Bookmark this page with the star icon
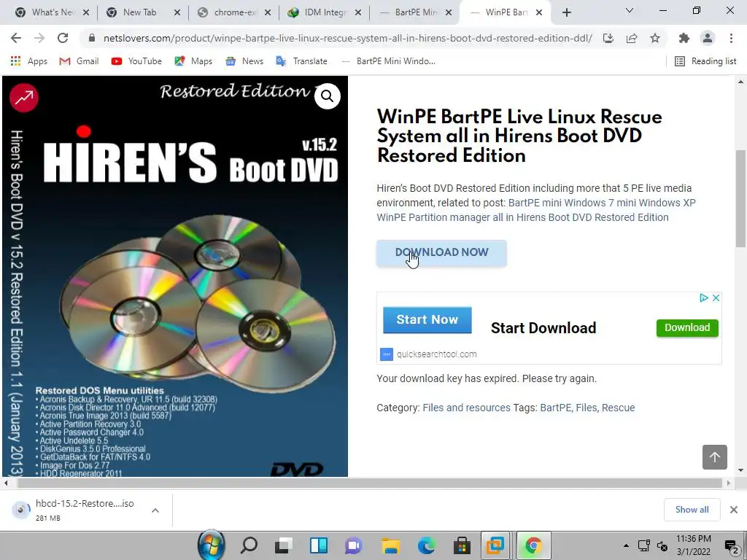The height and width of the screenshot is (560, 747). (655, 38)
